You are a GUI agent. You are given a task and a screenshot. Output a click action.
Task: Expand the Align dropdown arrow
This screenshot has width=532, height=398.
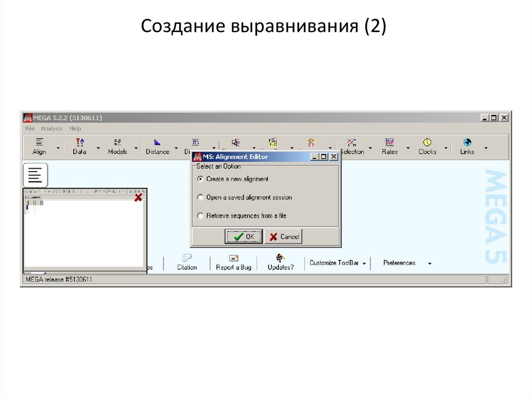(58, 148)
